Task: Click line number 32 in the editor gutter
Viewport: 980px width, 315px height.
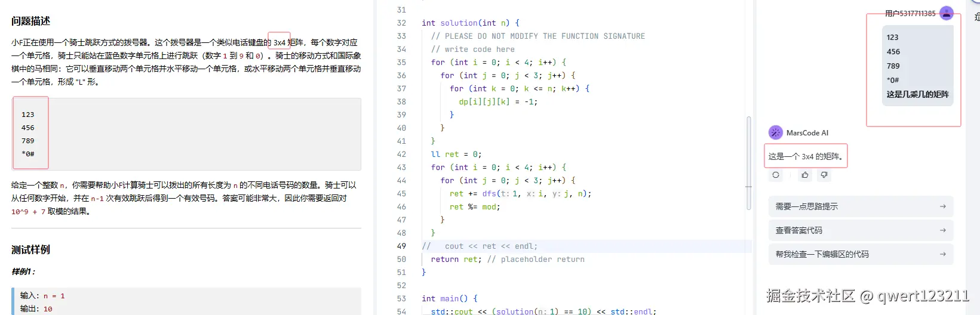Action: tap(401, 23)
